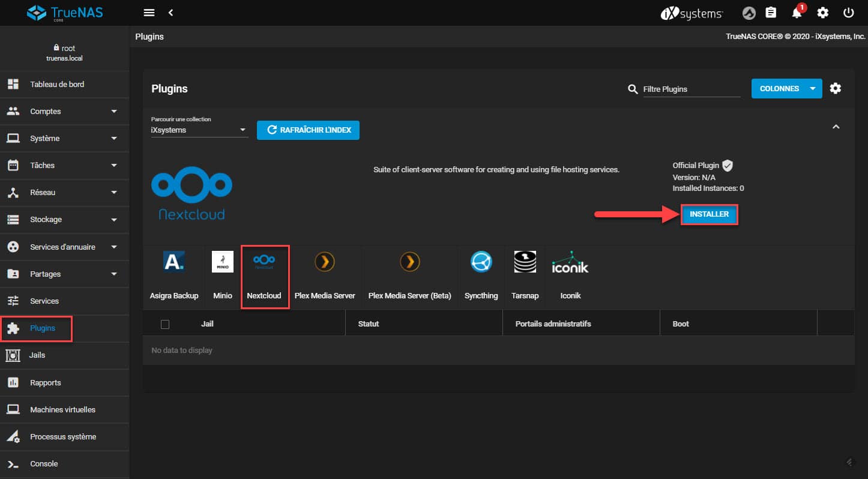This screenshot has height=479, width=868.
Task: Click the TrueNAS CORE logo
Action: pyautogui.click(x=64, y=13)
